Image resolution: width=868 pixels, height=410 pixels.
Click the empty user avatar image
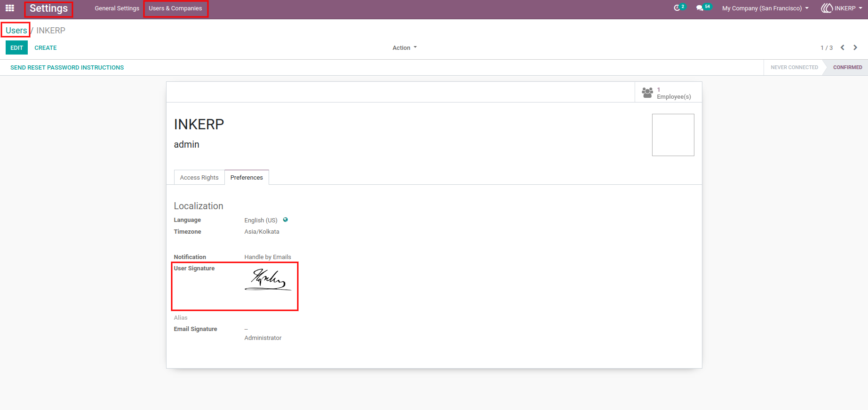[x=673, y=134]
